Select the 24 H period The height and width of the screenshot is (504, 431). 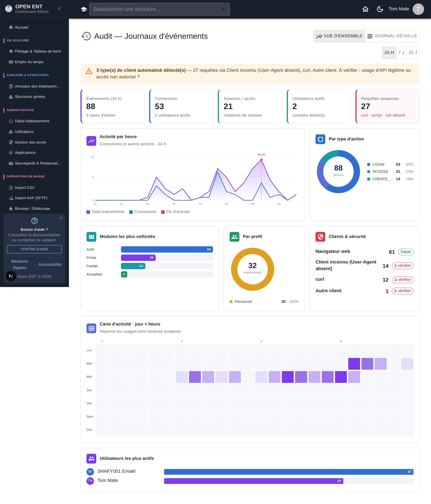389,53
